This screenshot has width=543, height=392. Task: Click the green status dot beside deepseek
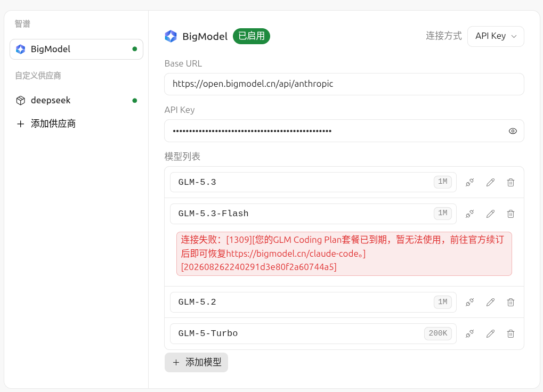(135, 101)
